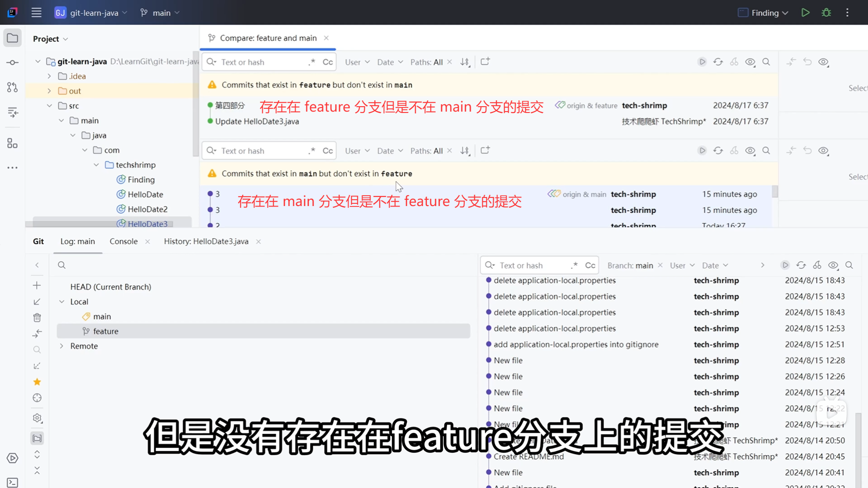The width and height of the screenshot is (868, 488).
Task: Open the Pull Requests tool window
Action: (x=12, y=87)
